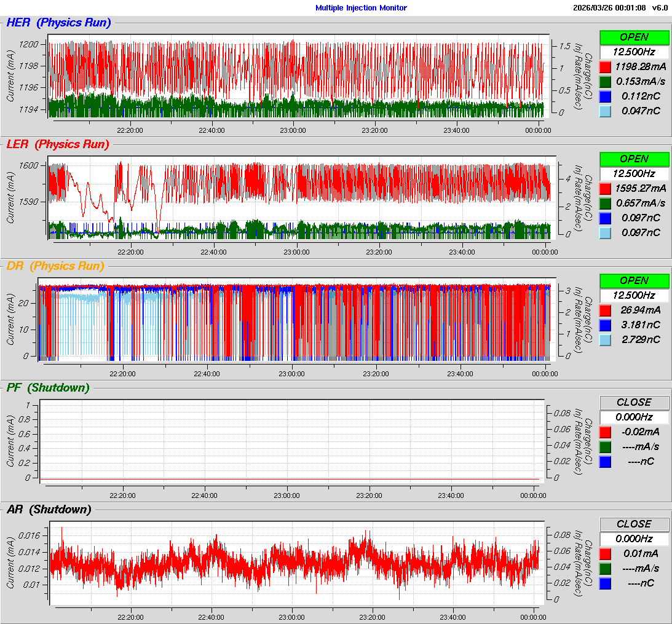Click the red -0.02mA swatch in PF legend
The height and width of the screenshot is (624, 672).
coord(606,432)
